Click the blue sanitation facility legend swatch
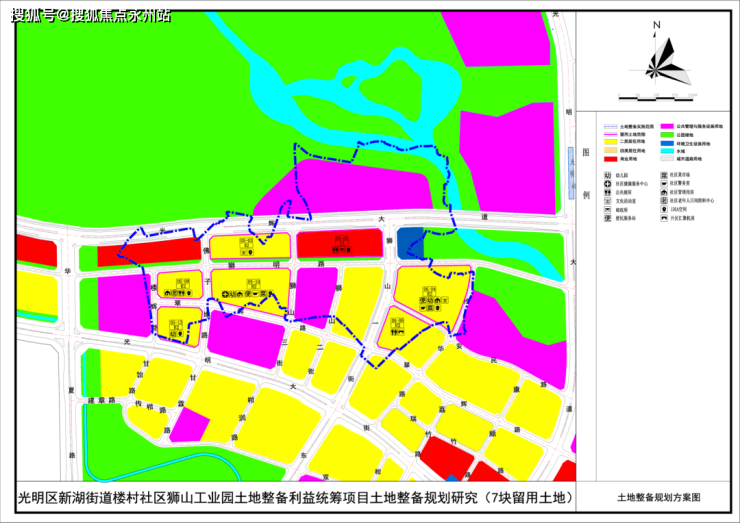 pyautogui.click(x=666, y=143)
